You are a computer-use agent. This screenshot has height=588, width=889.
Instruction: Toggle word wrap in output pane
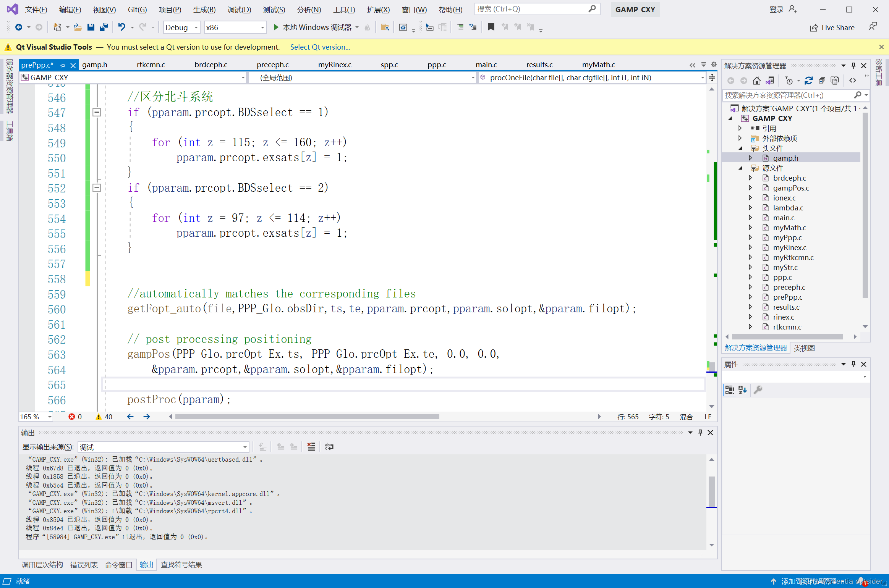point(329,447)
